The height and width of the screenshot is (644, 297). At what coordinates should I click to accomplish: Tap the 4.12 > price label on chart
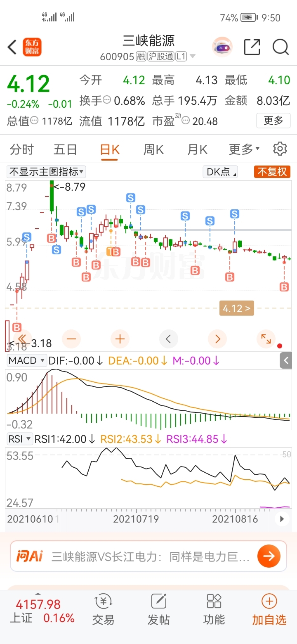(x=236, y=308)
